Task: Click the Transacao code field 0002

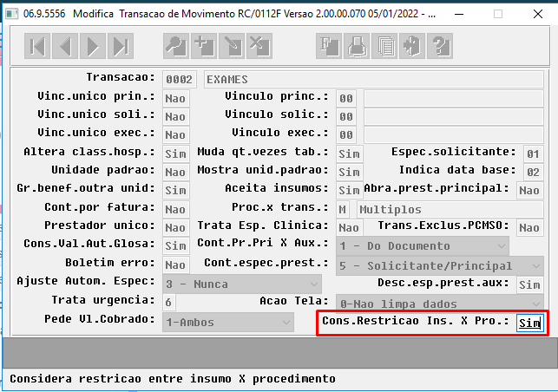Action: click(180, 79)
